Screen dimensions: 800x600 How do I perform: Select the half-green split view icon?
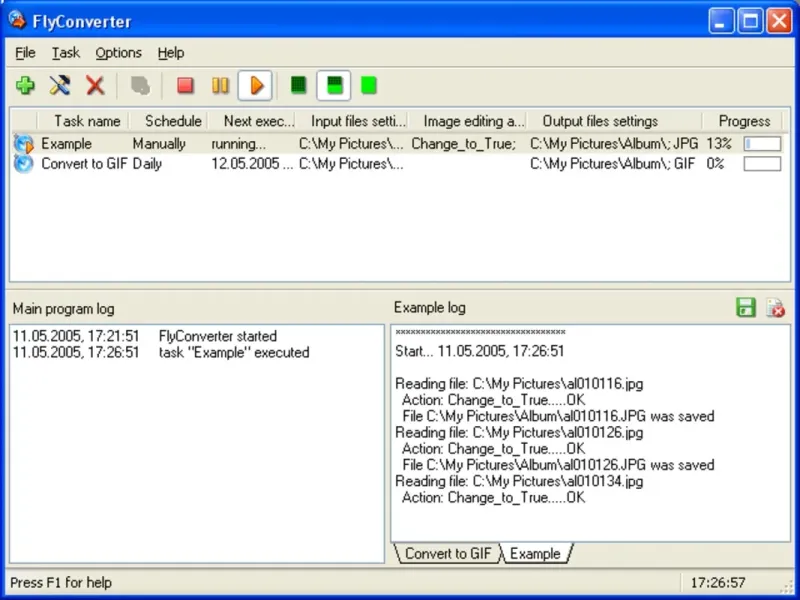pos(334,85)
